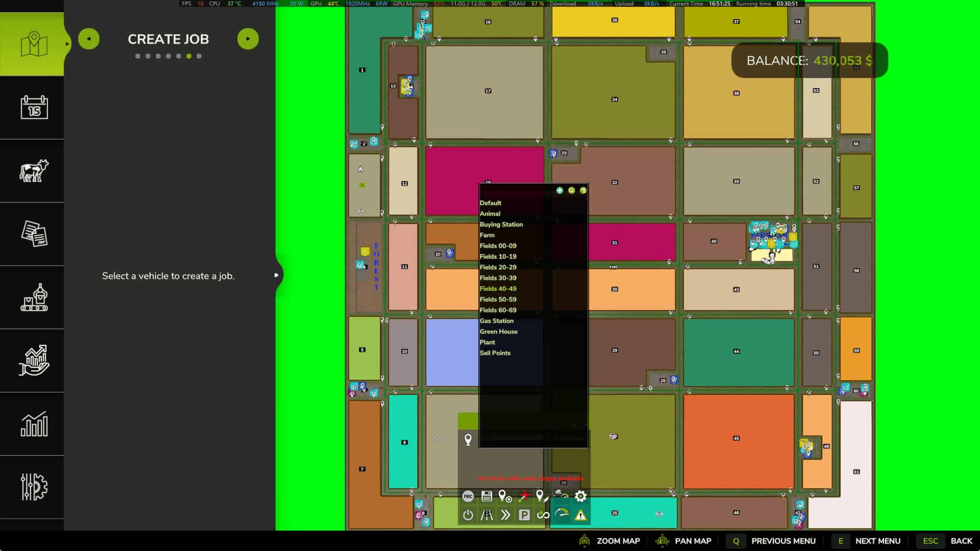Click NEXT MENU button in footer
Viewport: 980px width, 551px height.
click(x=877, y=541)
